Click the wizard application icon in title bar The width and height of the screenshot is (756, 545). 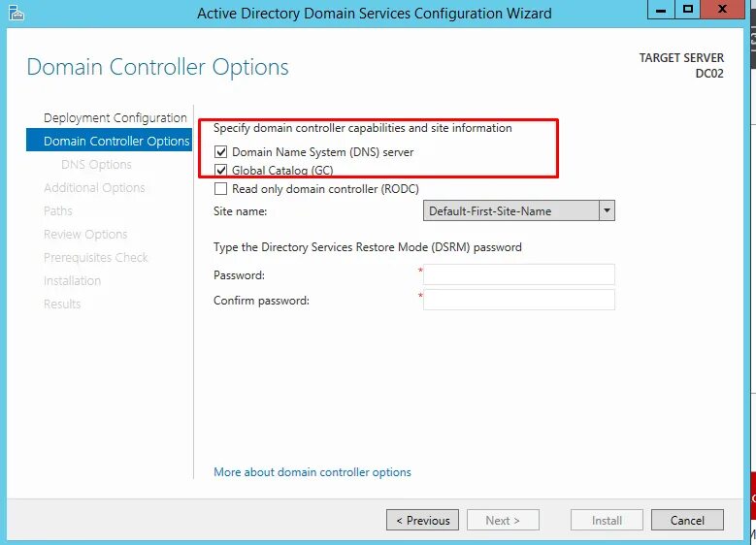pyautogui.click(x=16, y=13)
